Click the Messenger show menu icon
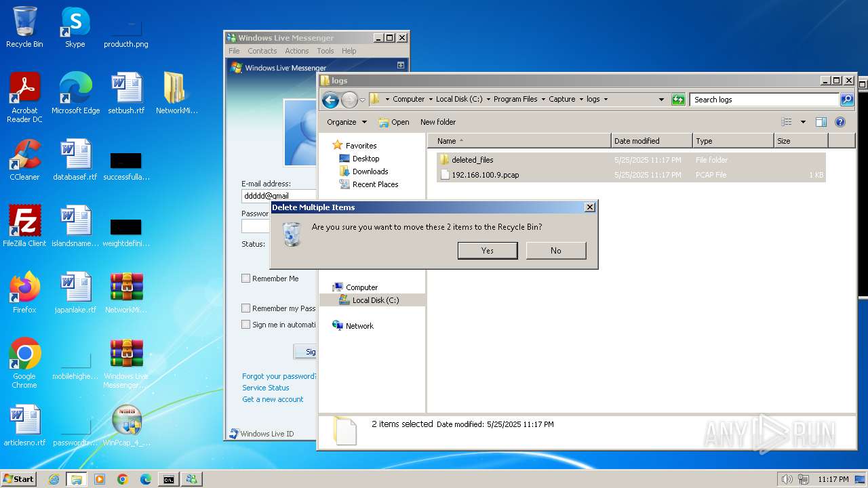Image resolution: width=868 pixels, height=488 pixels. 401,65
